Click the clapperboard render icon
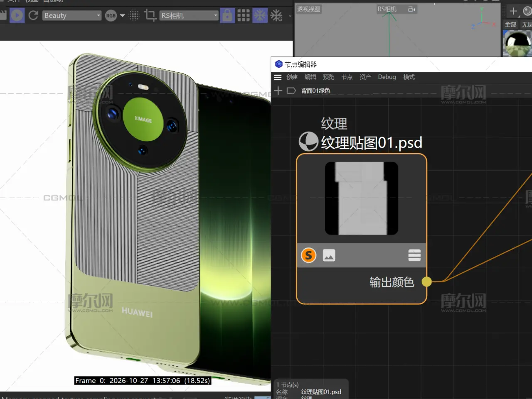Image resolution: width=532 pixels, height=399 pixels. (3, 15)
